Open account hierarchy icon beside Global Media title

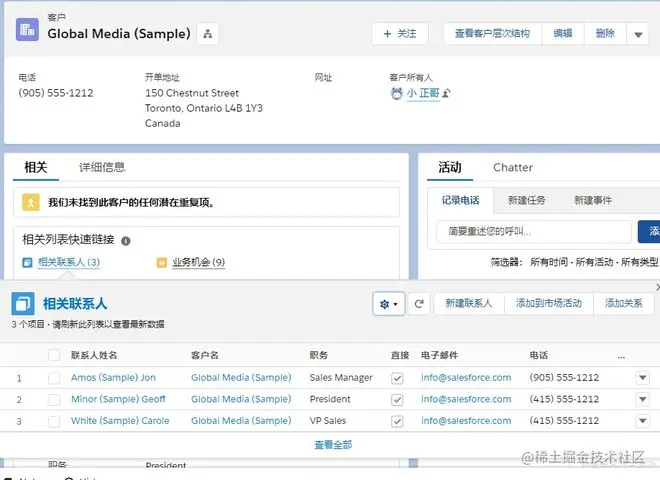click(208, 34)
